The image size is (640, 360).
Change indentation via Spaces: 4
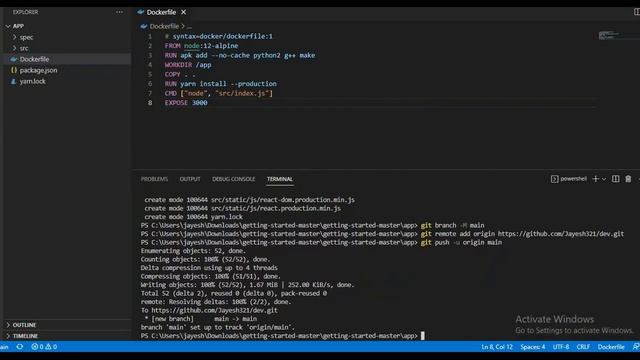pyautogui.click(x=532, y=347)
